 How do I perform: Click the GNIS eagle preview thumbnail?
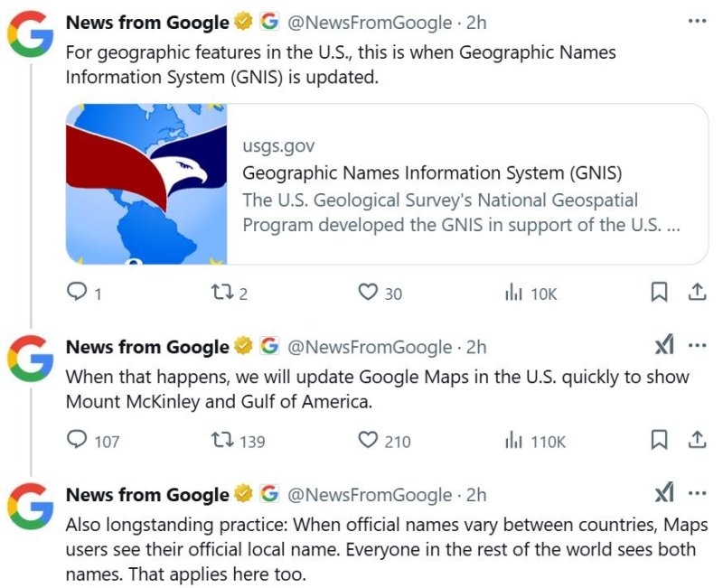(146, 183)
